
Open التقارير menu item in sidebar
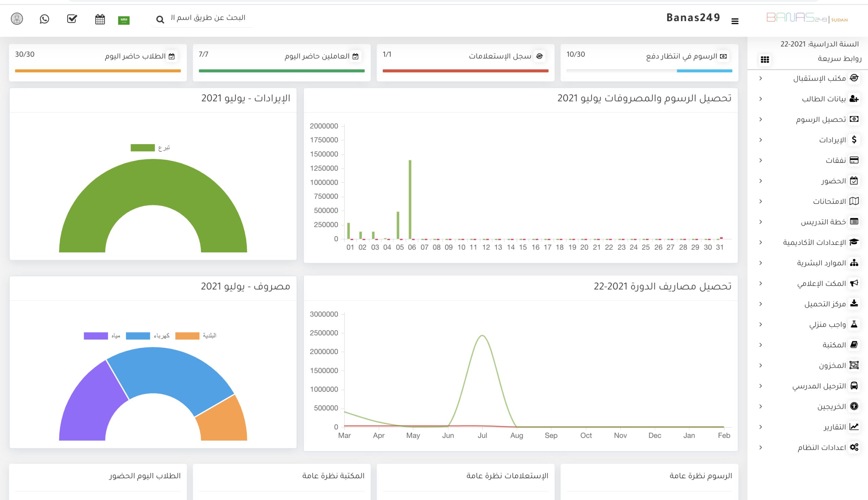(834, 427)
